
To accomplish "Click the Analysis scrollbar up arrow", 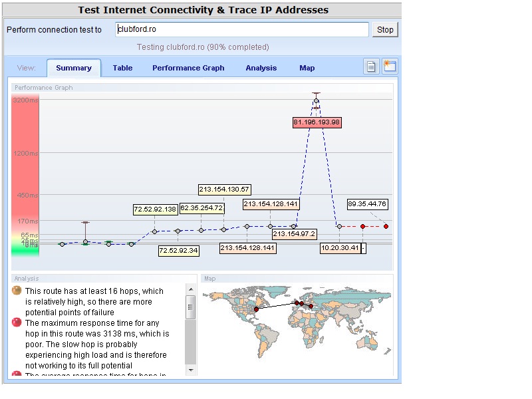I will (x=192, y=290).
